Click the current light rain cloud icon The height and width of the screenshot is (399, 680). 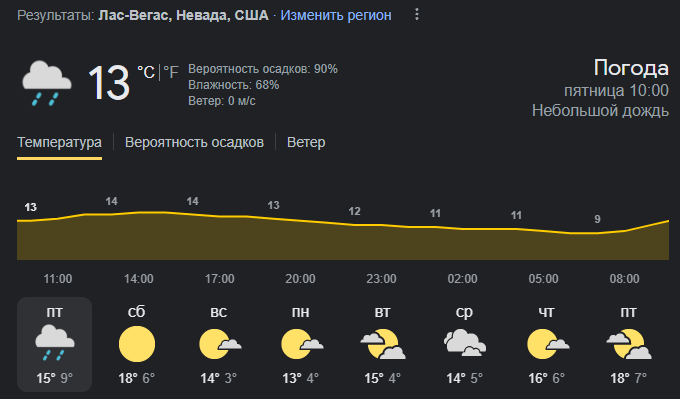point(46,83)
